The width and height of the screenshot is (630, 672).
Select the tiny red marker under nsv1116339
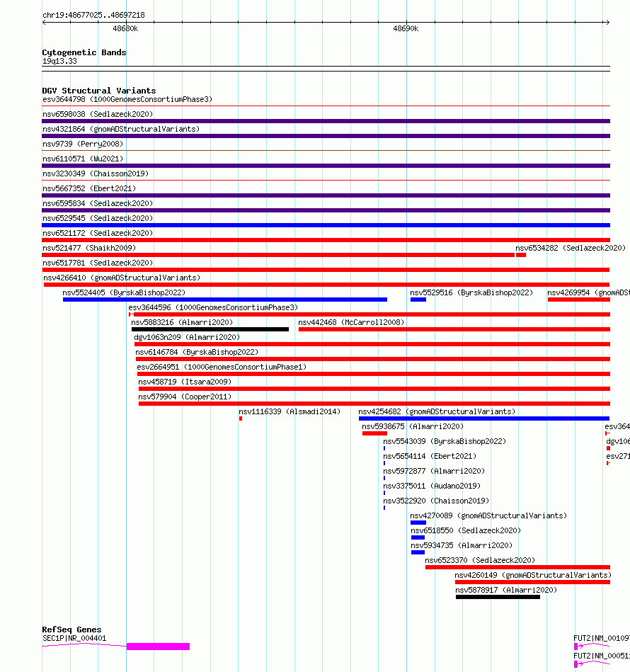click(241, 418)
